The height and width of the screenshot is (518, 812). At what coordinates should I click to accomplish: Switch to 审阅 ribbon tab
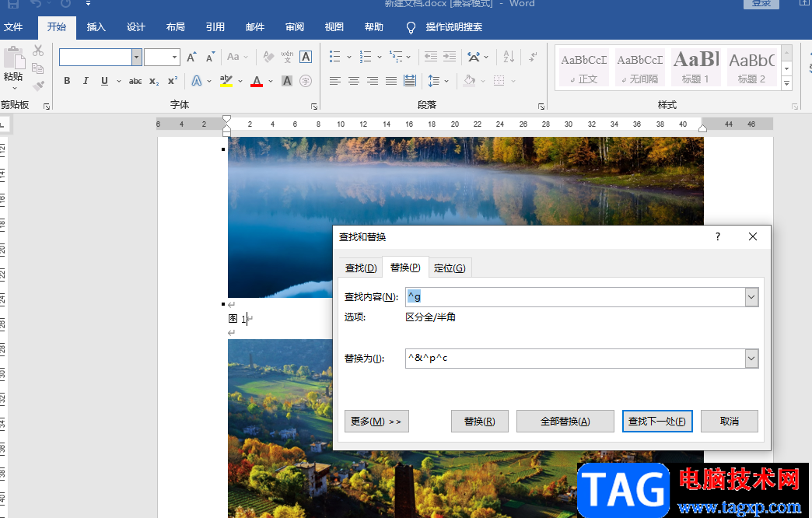294,27
